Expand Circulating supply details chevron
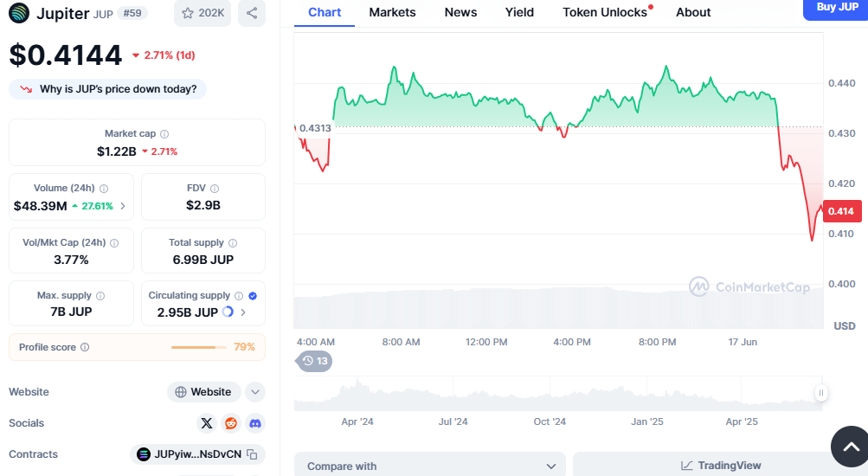Screen dimensions: 868x476 coord(243,312)
